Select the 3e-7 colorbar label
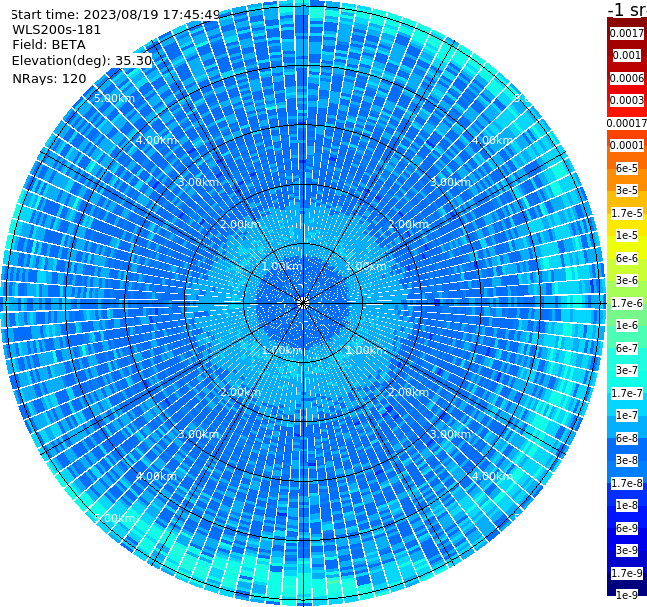 pyautogui.click(x=627, y=370)
